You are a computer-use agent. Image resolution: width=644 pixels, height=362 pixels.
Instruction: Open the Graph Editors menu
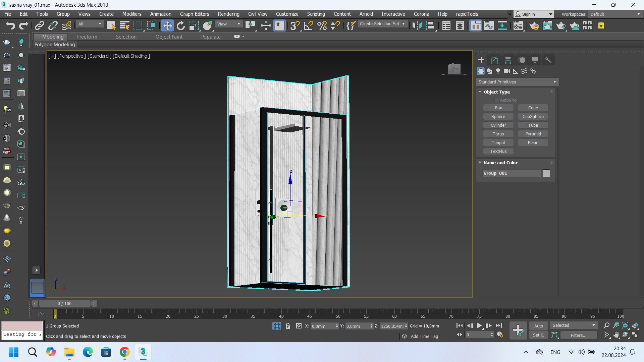195,14
